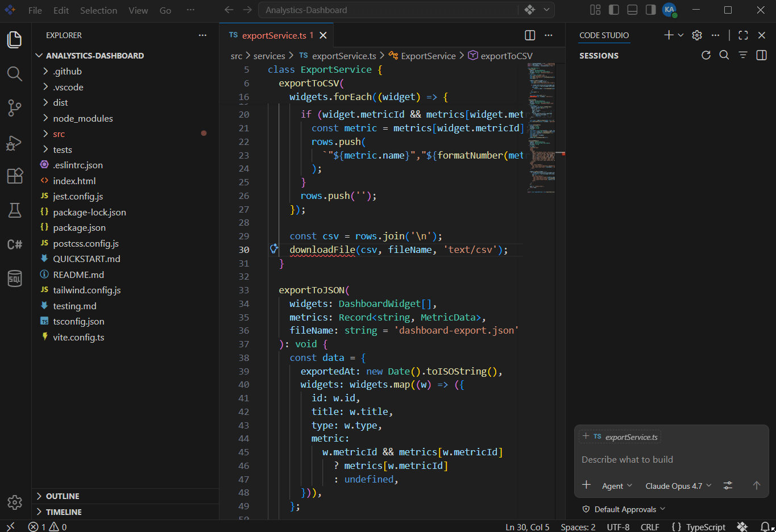Open the Default Approvals dropdown
Image resolution: width=776 pixels, height=532 pixels.
coord(624,509)
